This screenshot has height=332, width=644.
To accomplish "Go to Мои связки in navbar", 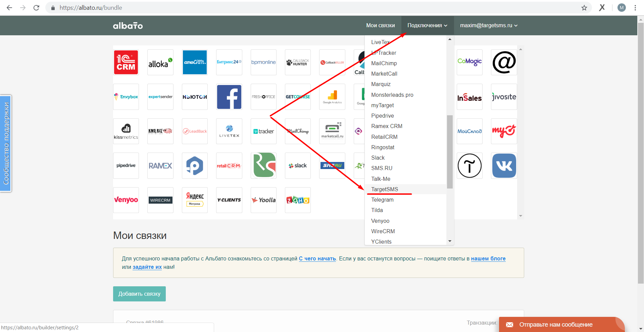I will 380,26.
